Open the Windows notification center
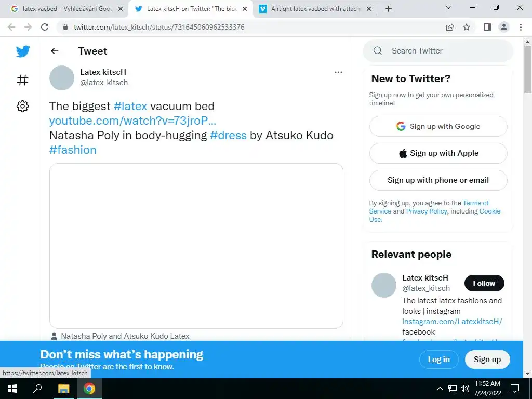Viewport: 532px width, 399px height. pos(515,389)
